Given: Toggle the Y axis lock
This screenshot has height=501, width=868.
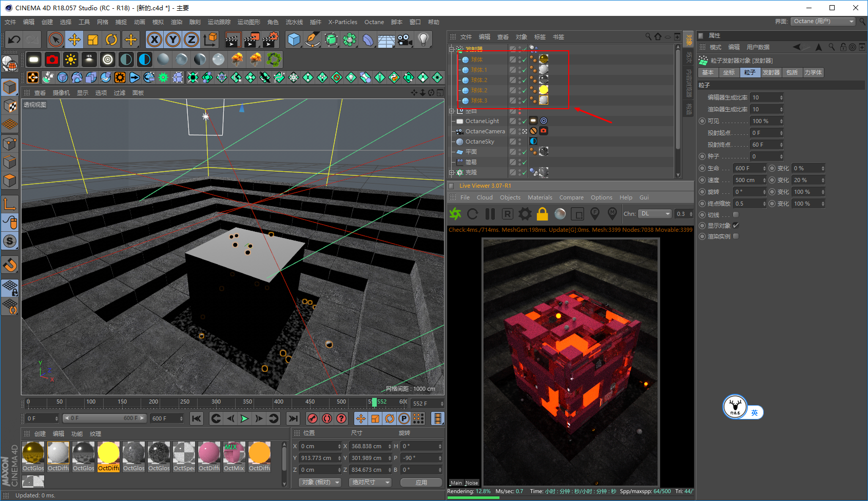Looking at the screenshot, I should 173,39.
